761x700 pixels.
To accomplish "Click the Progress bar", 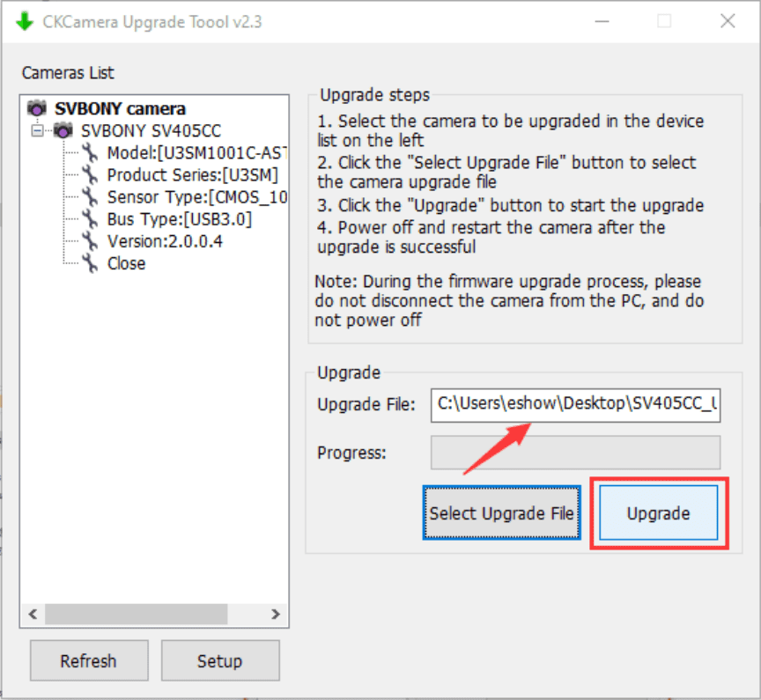I will point(575,453).
